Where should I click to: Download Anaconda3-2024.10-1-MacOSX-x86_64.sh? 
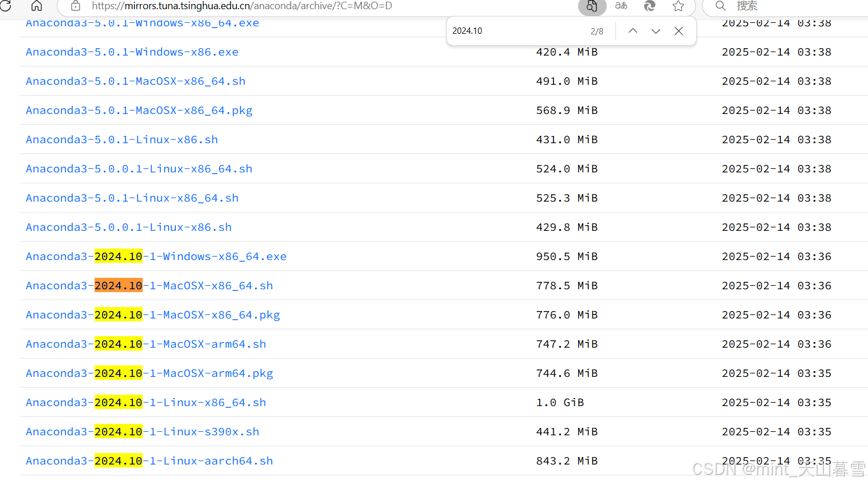(x=149, y=286)
